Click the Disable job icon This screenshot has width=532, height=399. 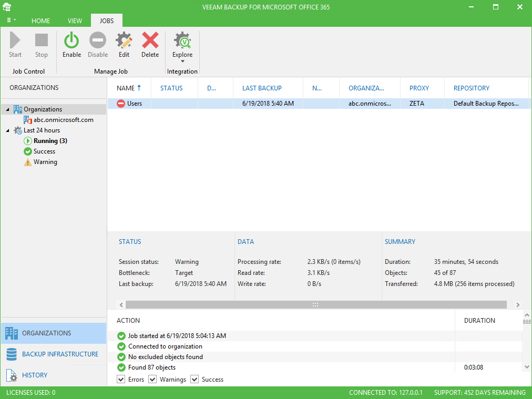[98, 40]
